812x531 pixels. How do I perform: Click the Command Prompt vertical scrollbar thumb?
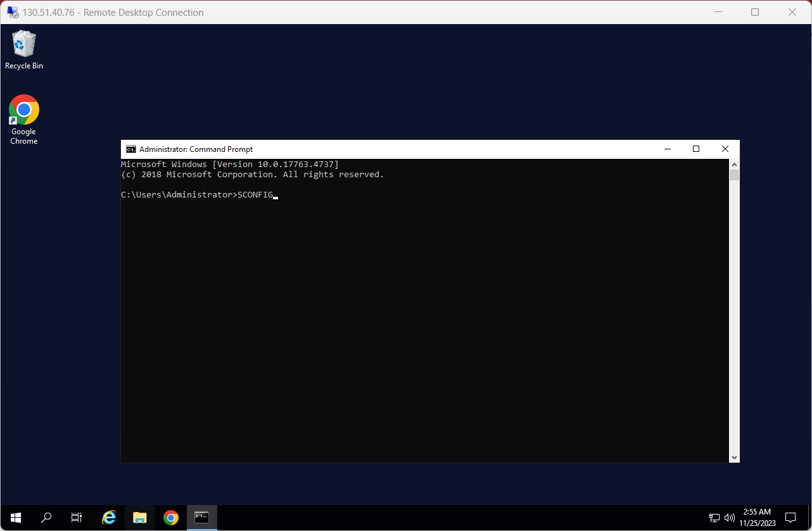(x=734, y=175)
